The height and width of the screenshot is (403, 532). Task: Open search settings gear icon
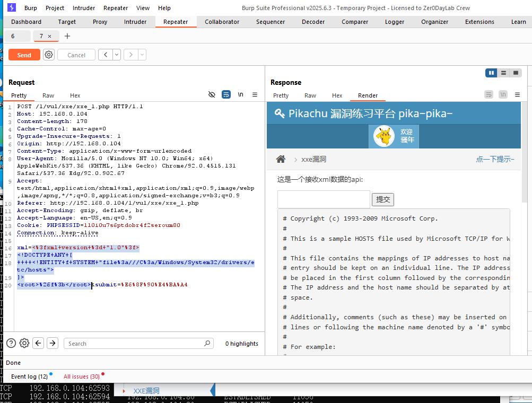pyautogui.click(x=24, y=343)
